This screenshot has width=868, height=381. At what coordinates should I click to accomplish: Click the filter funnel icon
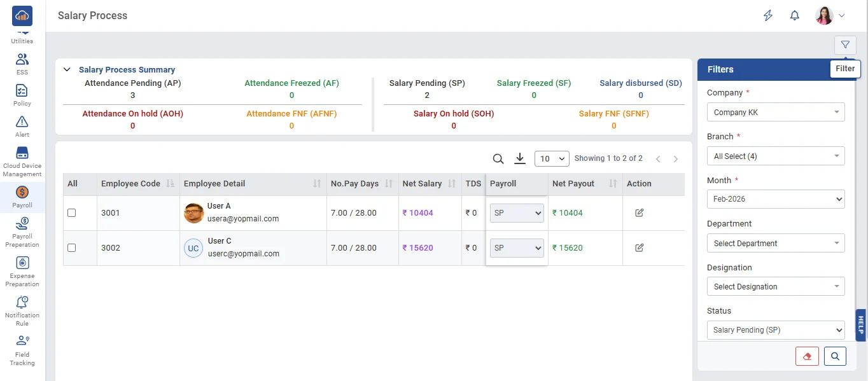pyautogui.click(x=844, y=45)
